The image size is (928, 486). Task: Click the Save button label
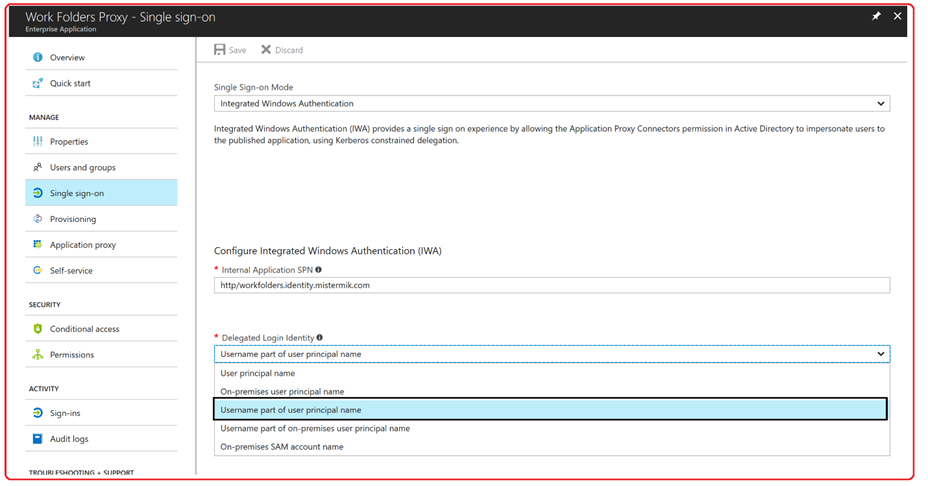237,50
